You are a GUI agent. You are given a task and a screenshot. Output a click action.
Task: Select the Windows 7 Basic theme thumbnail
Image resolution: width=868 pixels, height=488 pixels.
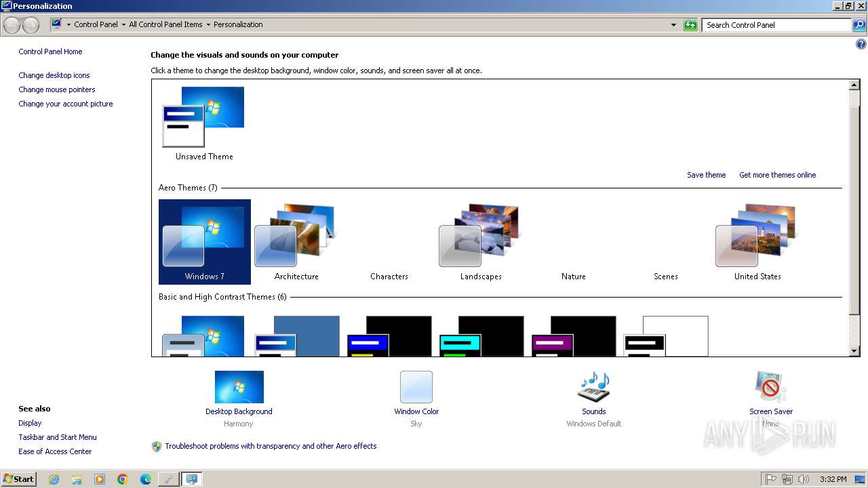click(203, 336)
